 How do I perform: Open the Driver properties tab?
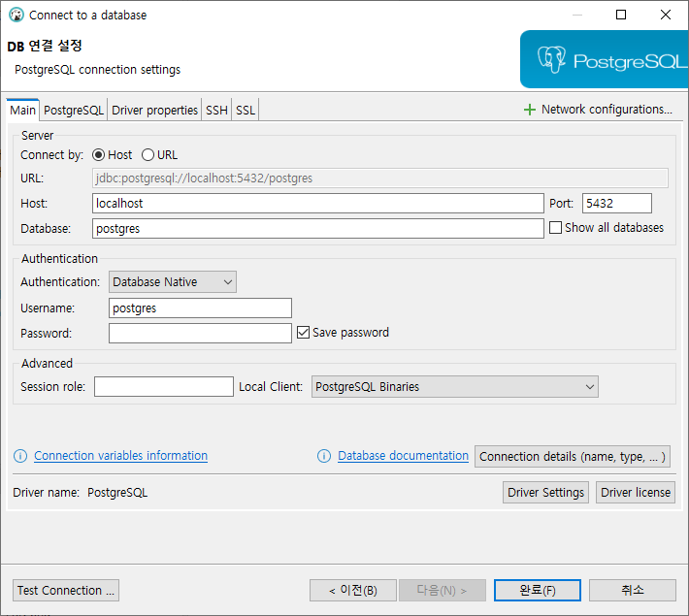click(x=154, y=110)
